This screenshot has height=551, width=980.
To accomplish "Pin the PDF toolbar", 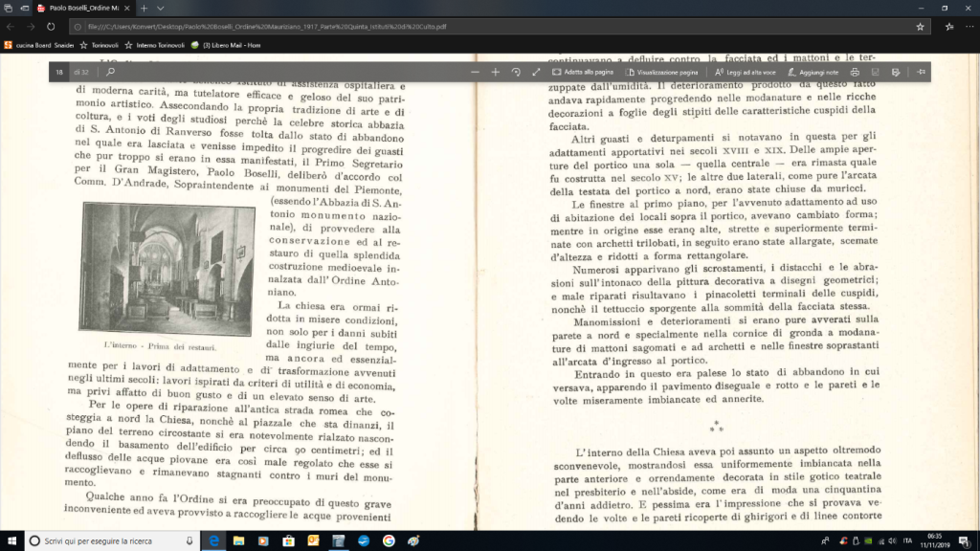I will [x=921, y=72].
